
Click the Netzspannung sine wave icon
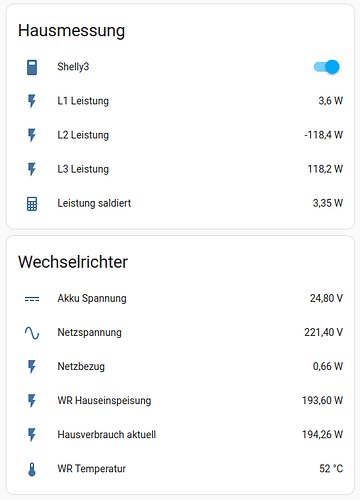[x=32, y=333]
